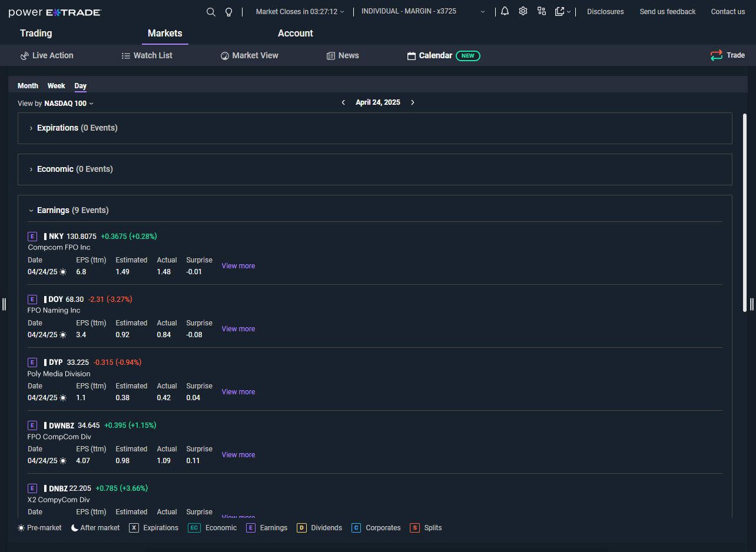Click the DNBZ ticker symbol
Image resolution: width=756 pixels, height=552 pixels.
click(58, 488)
